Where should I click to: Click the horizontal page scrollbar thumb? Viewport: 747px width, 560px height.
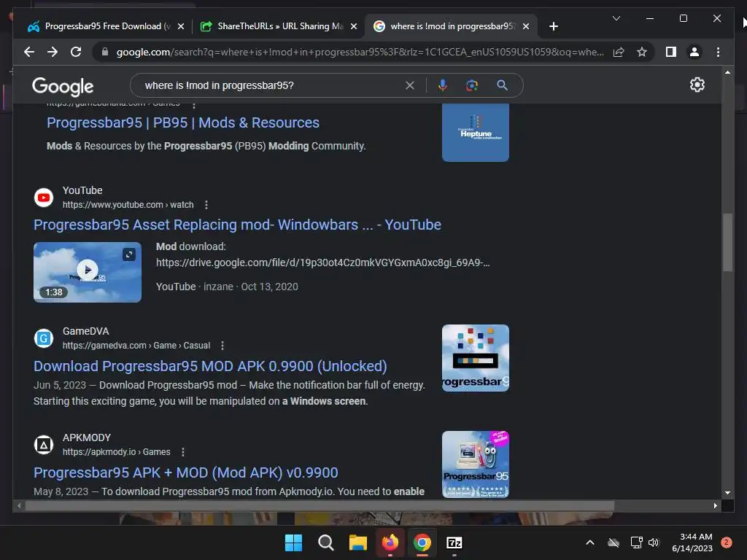[320, 506]
